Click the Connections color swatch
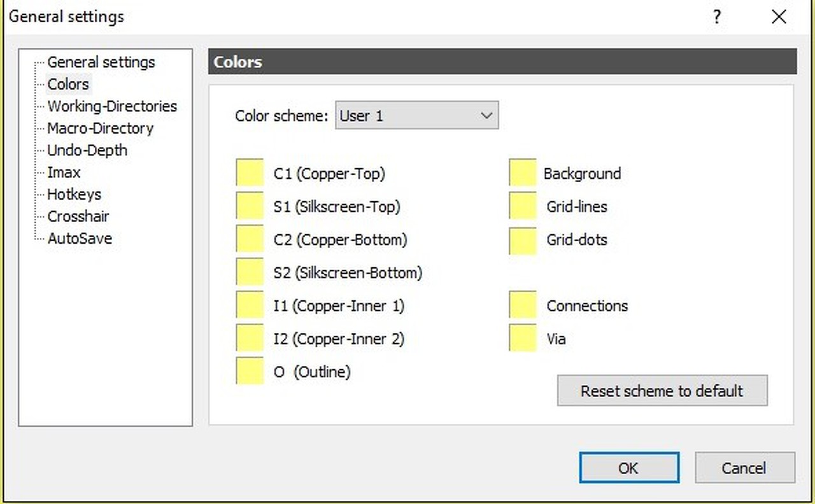 tap(523, 305)
